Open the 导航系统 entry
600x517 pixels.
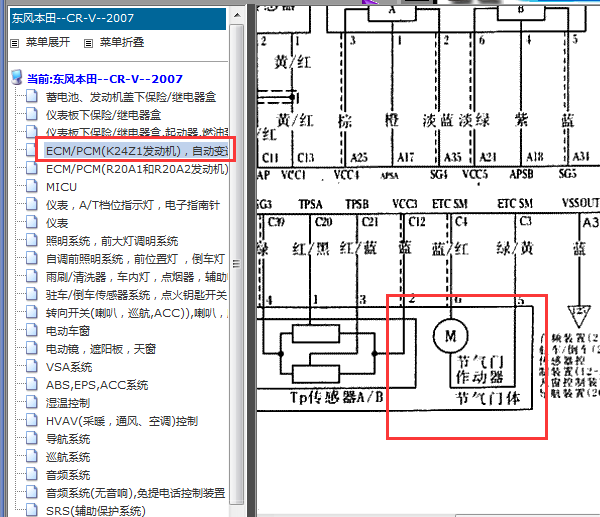(68, 439)
